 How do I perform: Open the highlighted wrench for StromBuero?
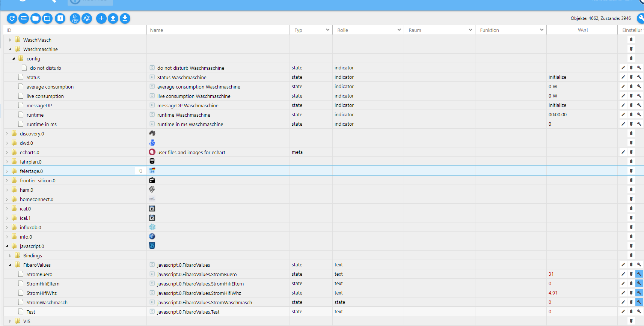click(639, 274)
